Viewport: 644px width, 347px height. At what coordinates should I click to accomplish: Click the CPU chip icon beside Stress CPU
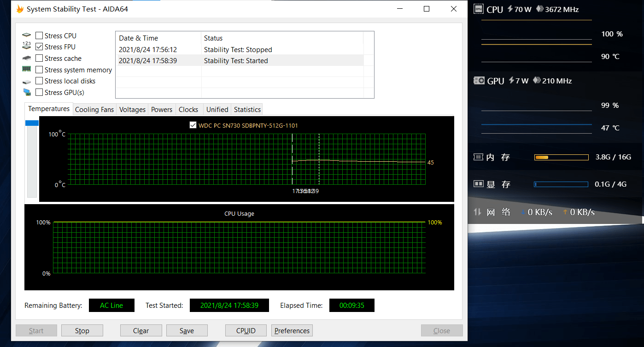point(26,35)
